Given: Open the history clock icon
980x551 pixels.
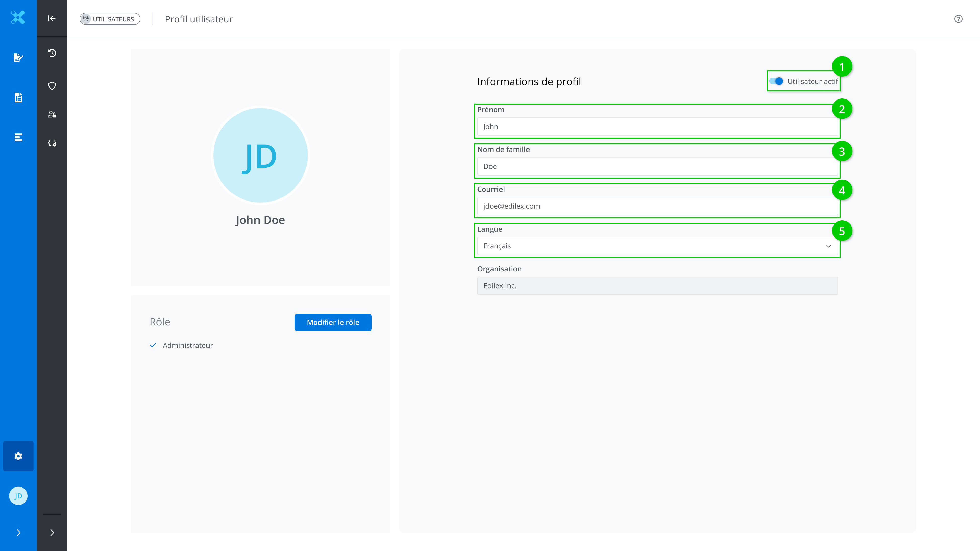Looking at the screenshot, I should pyautogui.click(x=52, y=53).
